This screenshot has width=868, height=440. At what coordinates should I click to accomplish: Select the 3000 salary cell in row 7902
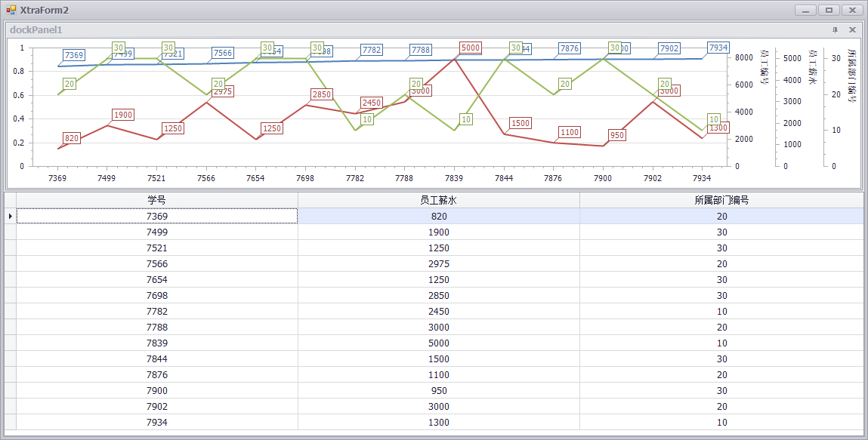tap(438, 406)
